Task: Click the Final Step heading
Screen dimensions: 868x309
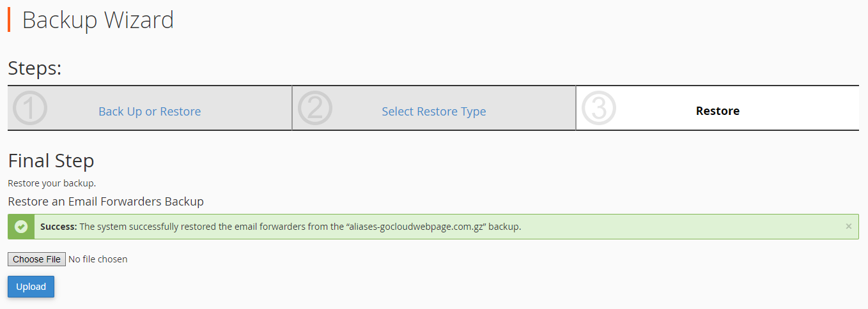Action: (x=51, y=160)
